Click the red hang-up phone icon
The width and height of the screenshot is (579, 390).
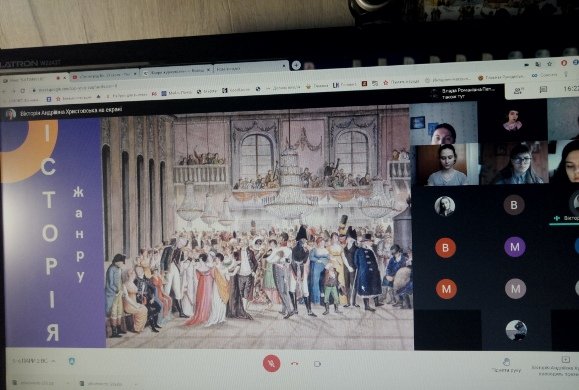pyautogui.click(x=294, y=364)
